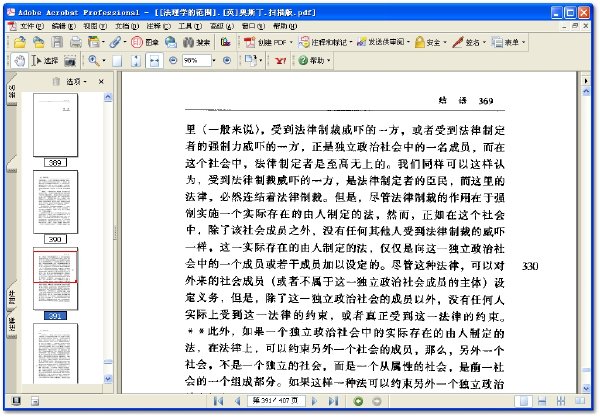Enable Continuous page layout in status bar

tap(542, 401)
